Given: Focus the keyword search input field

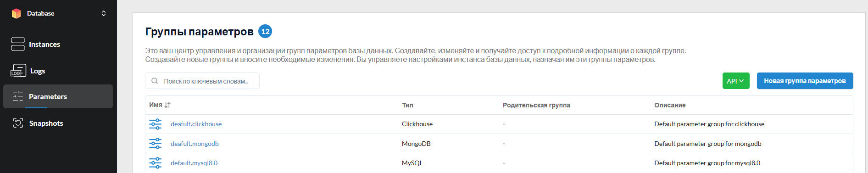Looking at the screenshot, I should (202, 81).
